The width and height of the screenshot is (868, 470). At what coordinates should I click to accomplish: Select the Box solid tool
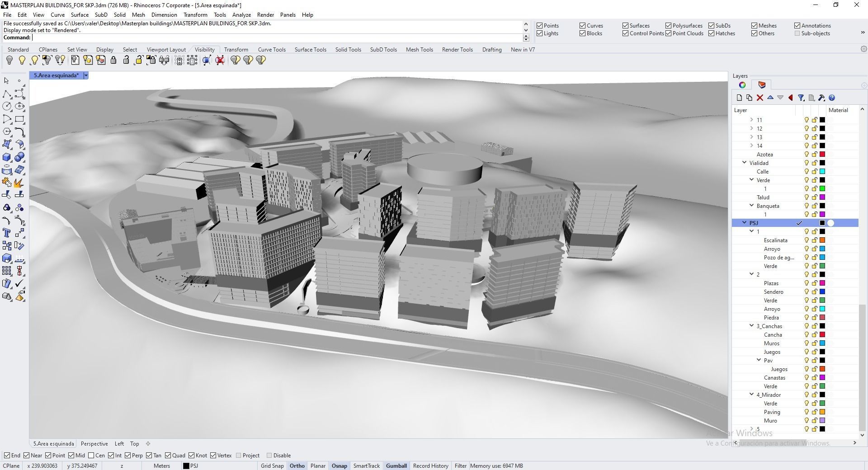point(7,157)
